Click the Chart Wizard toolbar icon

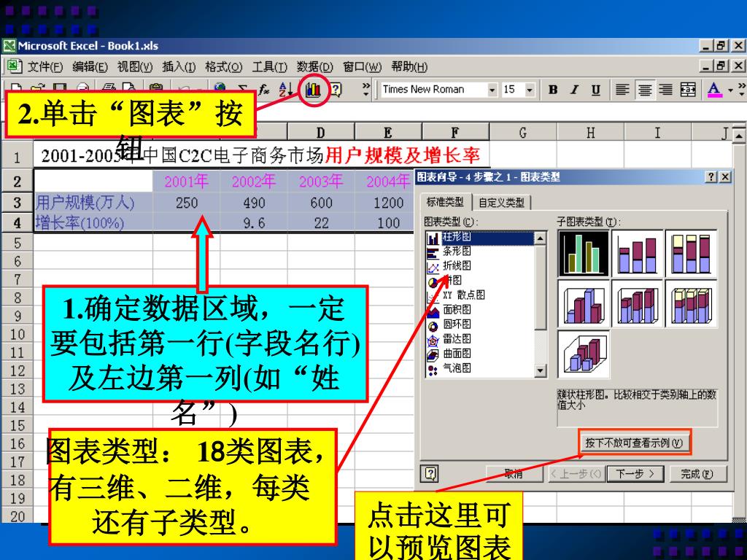(x=314, y=90)
